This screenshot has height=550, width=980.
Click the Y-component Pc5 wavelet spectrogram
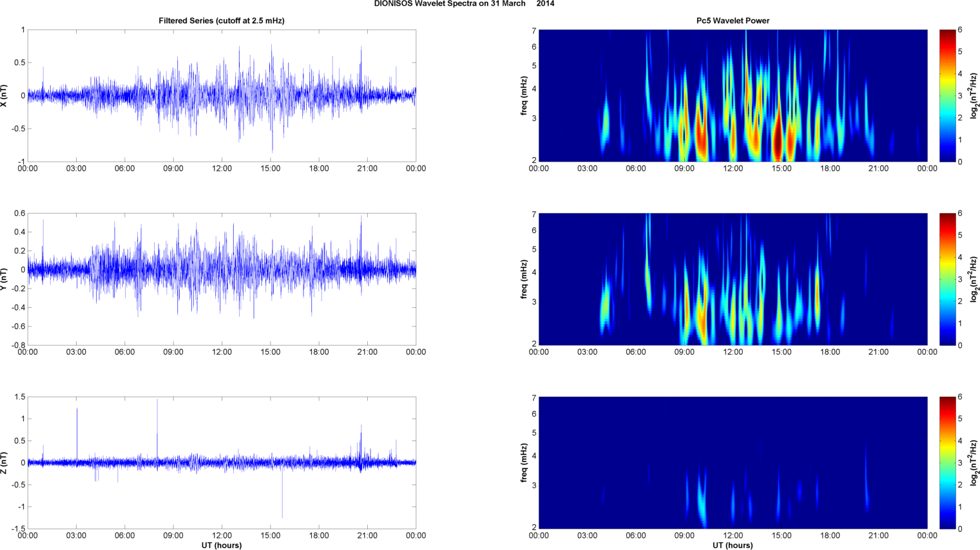[733, 279]
